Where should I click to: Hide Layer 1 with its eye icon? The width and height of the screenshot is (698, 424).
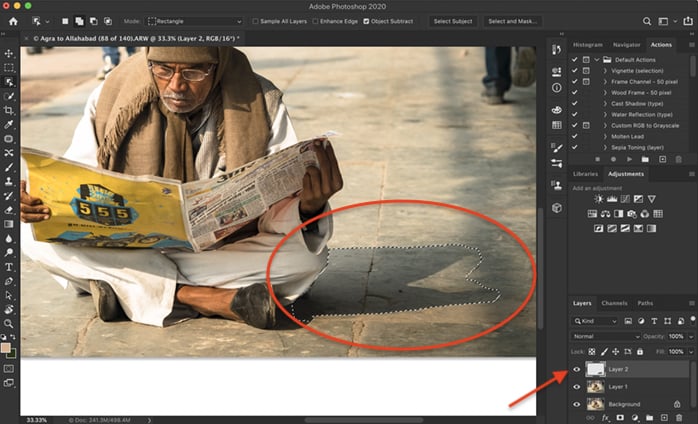(577, 387)
